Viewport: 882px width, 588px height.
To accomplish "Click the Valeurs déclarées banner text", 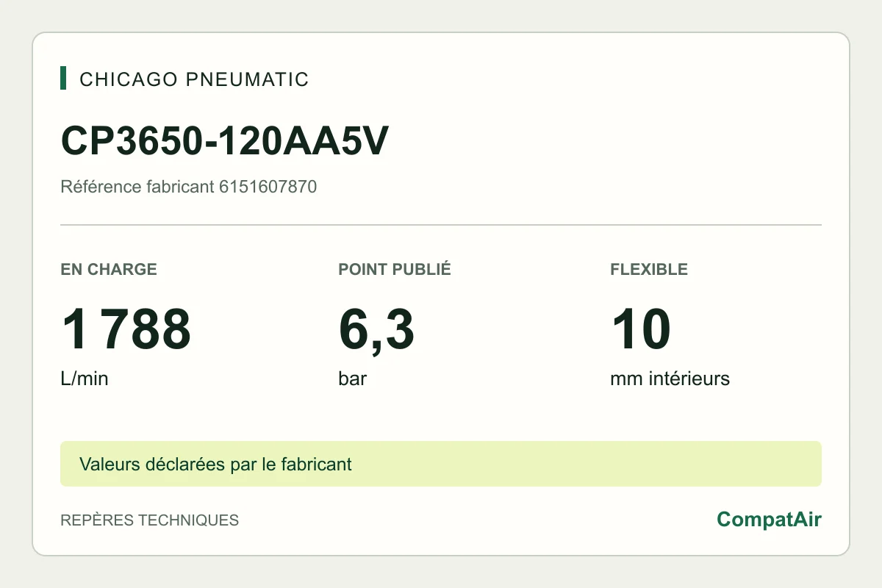I will [215, 465].
